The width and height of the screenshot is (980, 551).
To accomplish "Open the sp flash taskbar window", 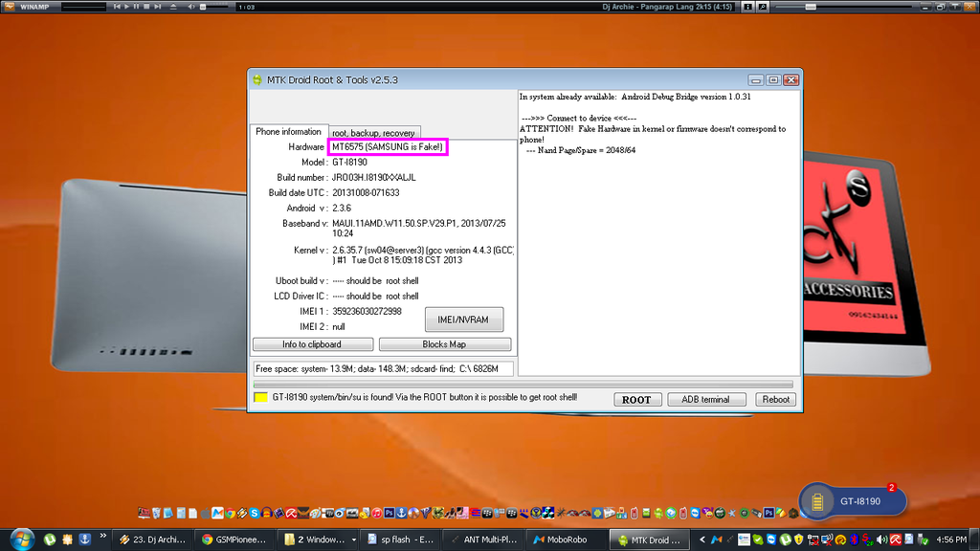I will pyautogui.click(x=400, y=540).
